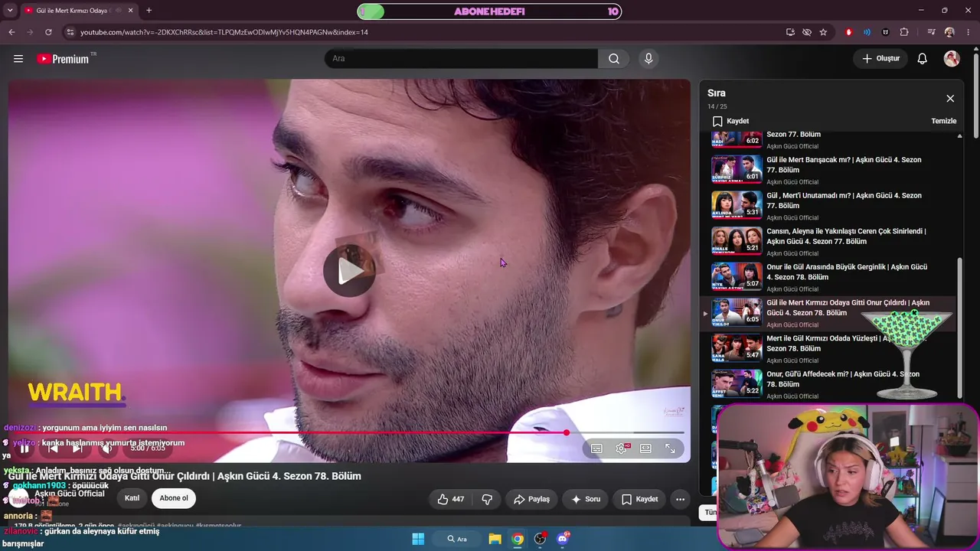Open the YouTube guide hamburger menu
980x551 pixels.
pyautogui.click(x=18, y=59)
